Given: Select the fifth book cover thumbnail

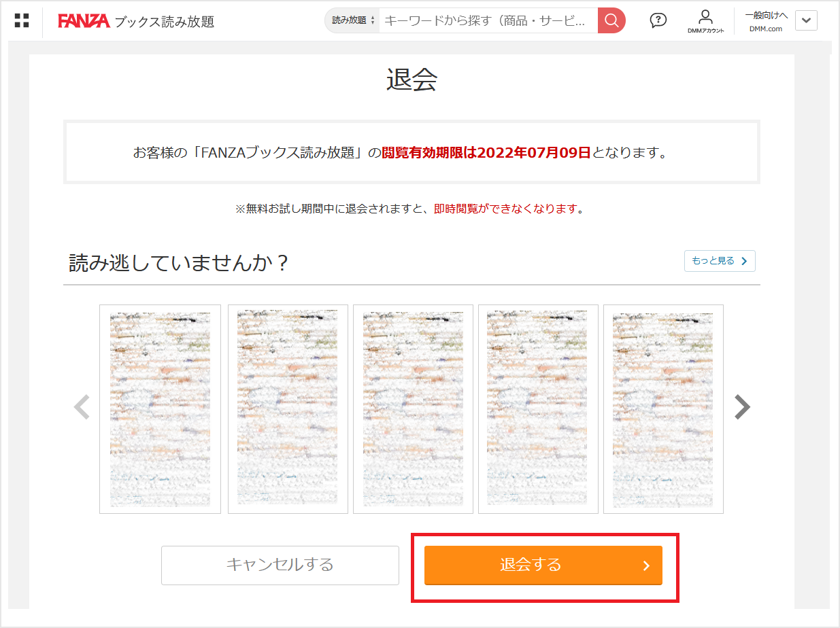Looking at the screenshot, I should coord(663,409).
